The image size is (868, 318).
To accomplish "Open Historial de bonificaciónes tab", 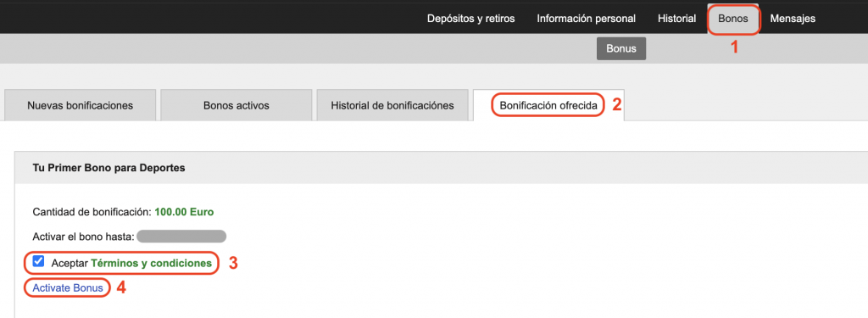I will click(392, 105).
